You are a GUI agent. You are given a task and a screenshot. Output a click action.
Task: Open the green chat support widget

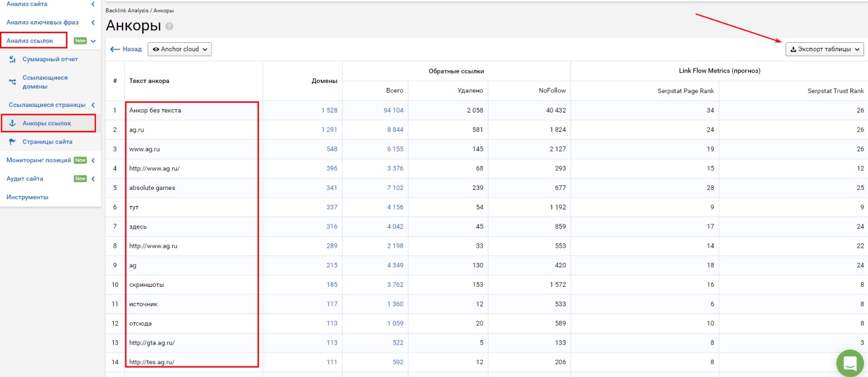pos(850,363)
